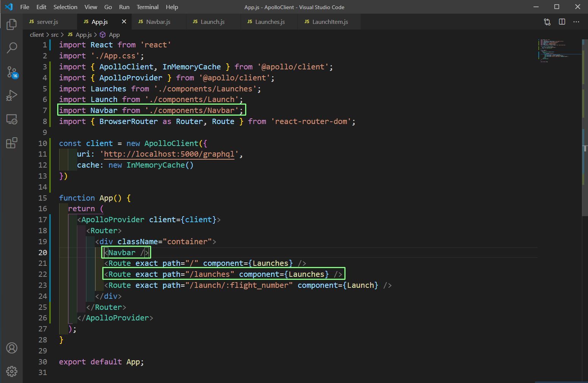The image size is (588, 383).
Task: Click the '</Router>' closing tag
Action: [106, 307]
